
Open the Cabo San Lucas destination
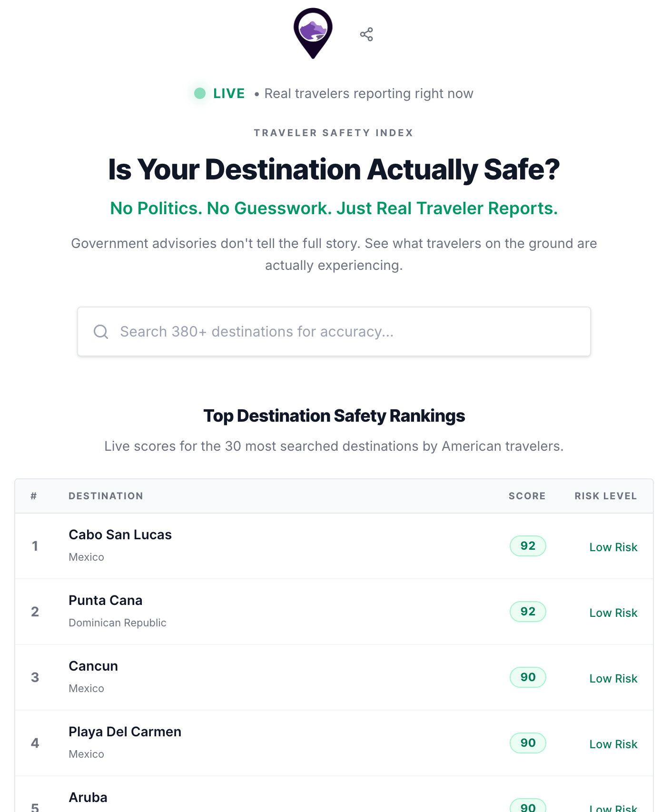pos(120,535)
